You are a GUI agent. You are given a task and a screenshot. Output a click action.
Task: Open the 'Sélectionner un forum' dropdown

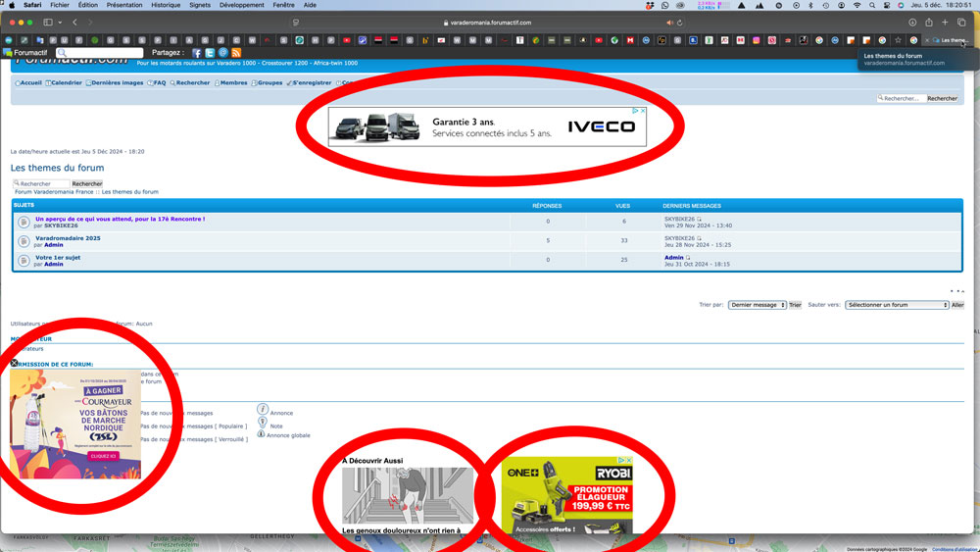897,305
